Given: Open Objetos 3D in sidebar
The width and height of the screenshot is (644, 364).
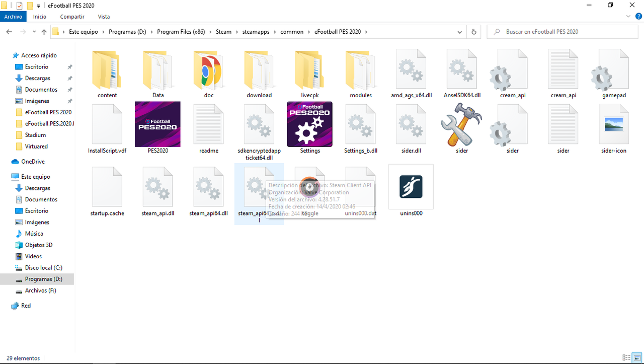Looking at the screenshot, I should 39,245.
